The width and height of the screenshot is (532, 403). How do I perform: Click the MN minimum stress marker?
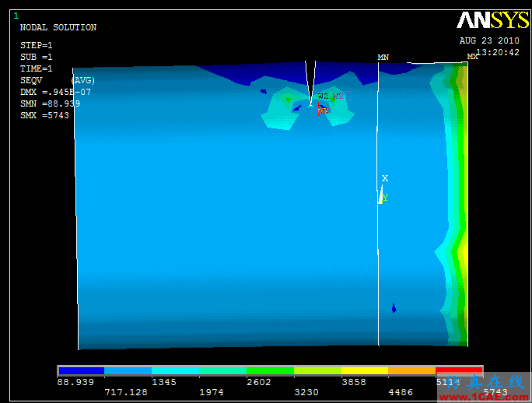click(x=383, y=58)
